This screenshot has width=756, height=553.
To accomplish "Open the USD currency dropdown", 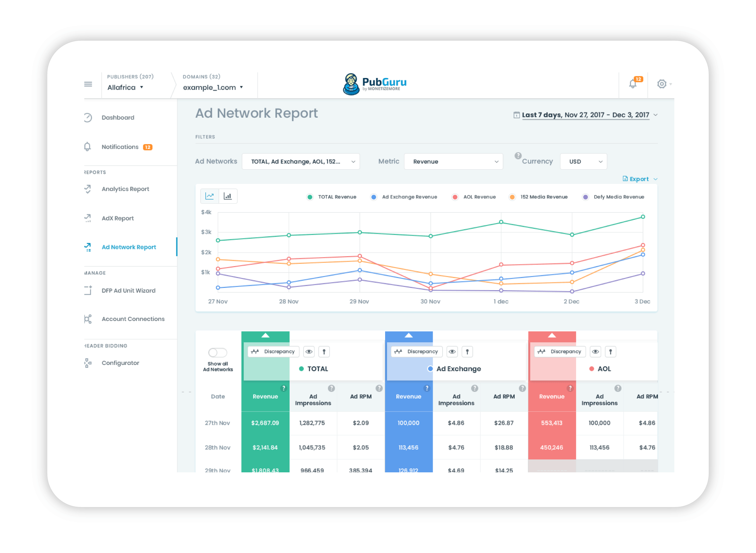I will (x=583, y=162).
